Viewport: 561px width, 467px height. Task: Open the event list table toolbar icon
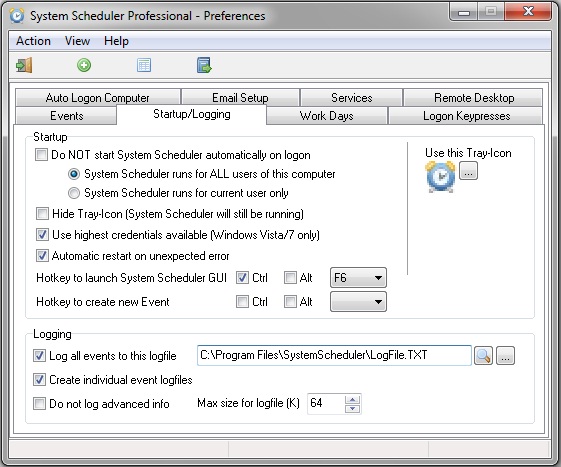click(x=144, y=65)
